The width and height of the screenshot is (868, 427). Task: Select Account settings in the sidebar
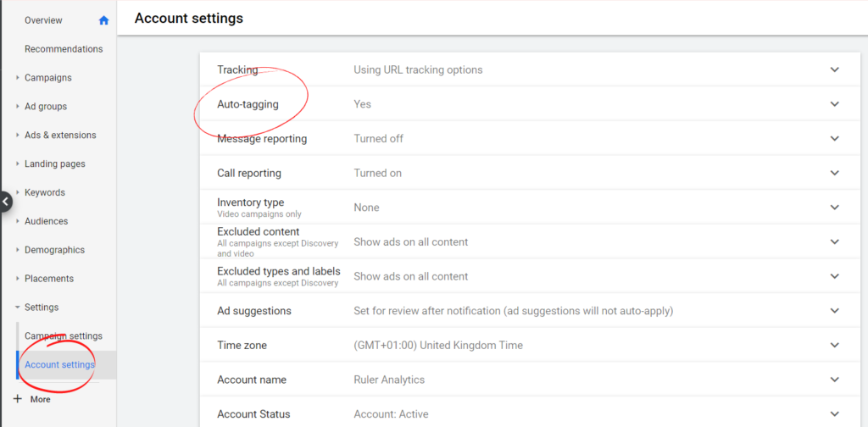[59, 364]
